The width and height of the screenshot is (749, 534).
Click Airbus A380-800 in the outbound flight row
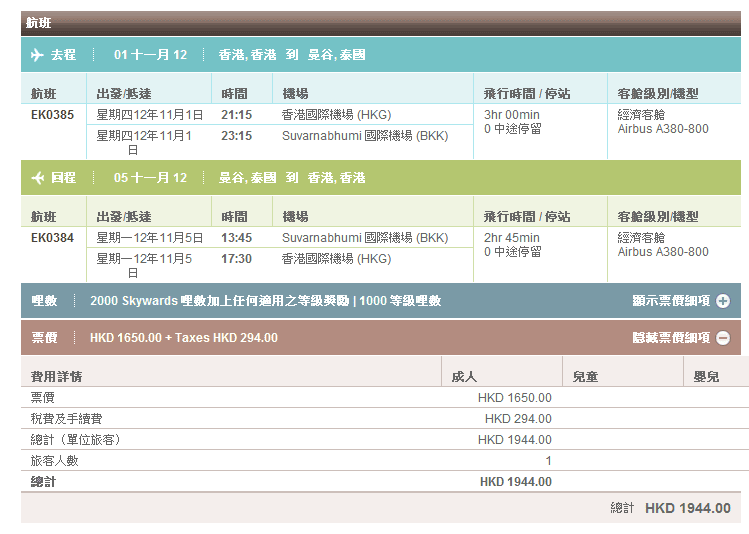click(662, 129)
